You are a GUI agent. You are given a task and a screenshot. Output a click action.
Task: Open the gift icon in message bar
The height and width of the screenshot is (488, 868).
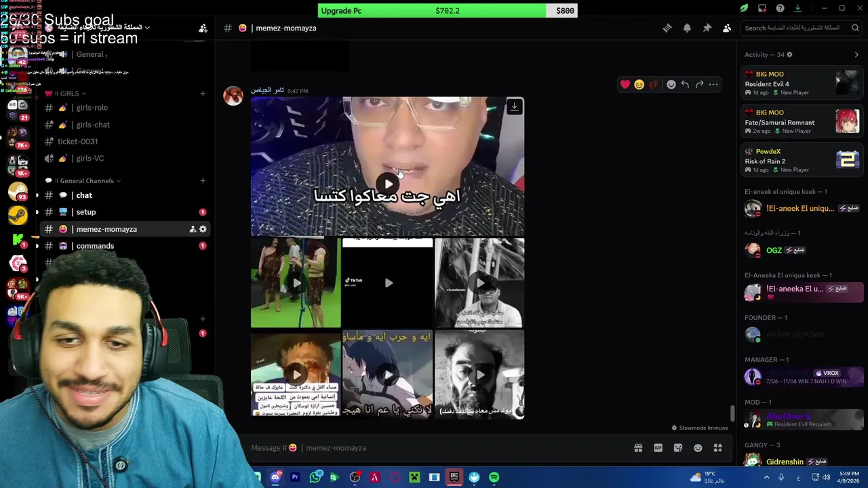[x=638, y=448]
